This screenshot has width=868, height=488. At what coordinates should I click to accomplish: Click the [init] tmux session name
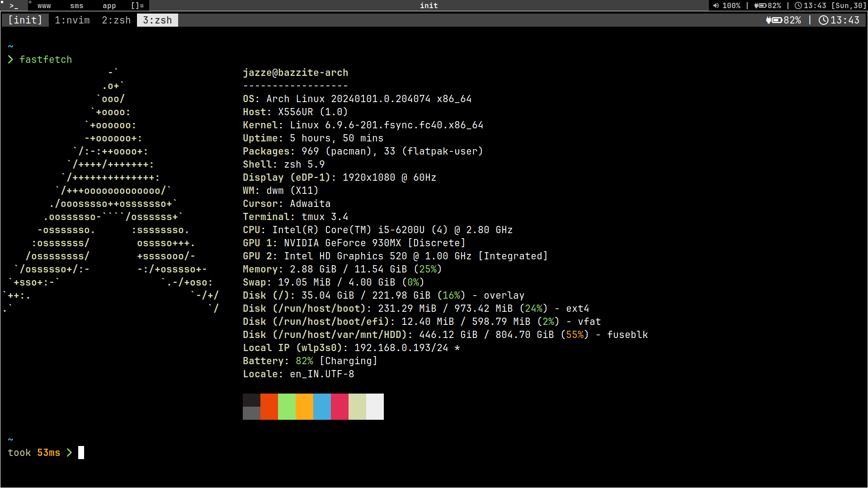click(x=25, y=20)
